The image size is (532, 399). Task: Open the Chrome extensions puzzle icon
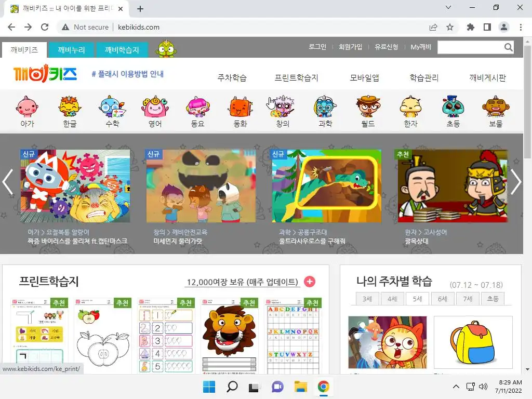click(x=470, y=27)
